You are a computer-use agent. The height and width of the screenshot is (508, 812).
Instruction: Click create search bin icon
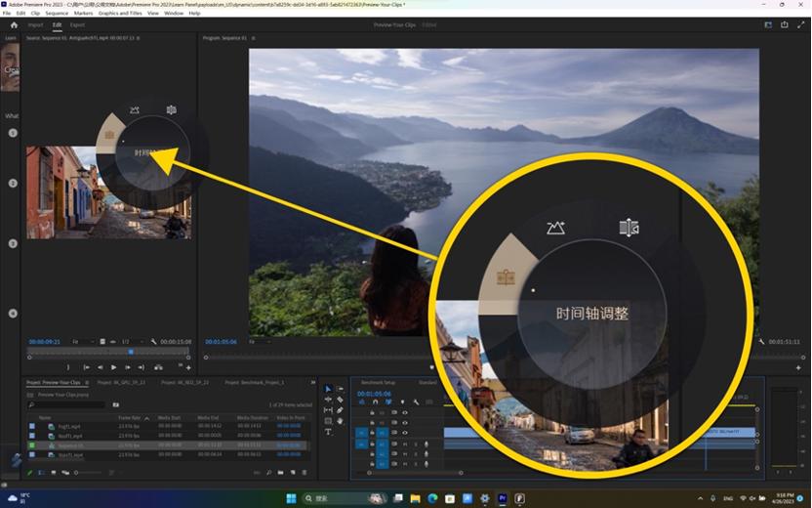pyautogui.click(x=116, y=404)
